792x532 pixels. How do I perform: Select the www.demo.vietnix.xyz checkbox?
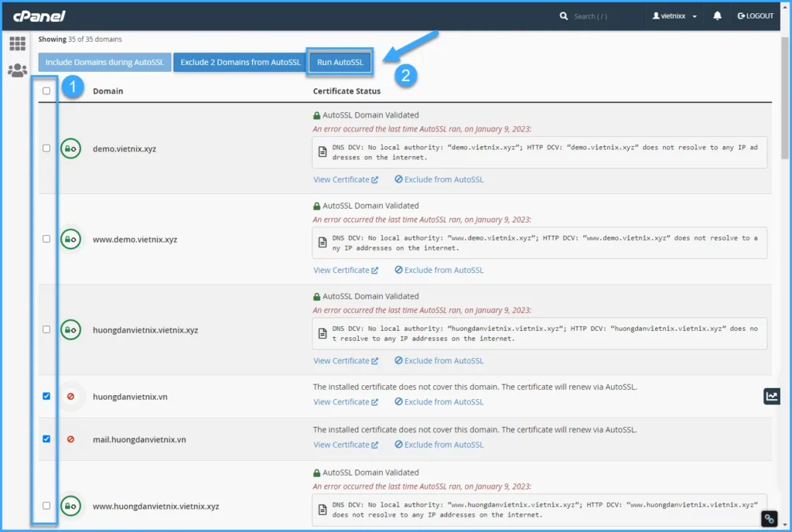point(46,239)
